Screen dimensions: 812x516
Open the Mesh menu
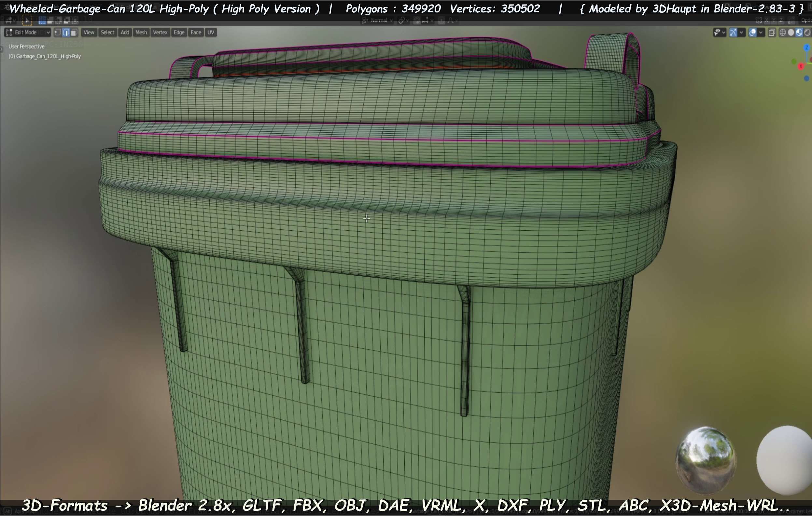click(x=141, y=32)
